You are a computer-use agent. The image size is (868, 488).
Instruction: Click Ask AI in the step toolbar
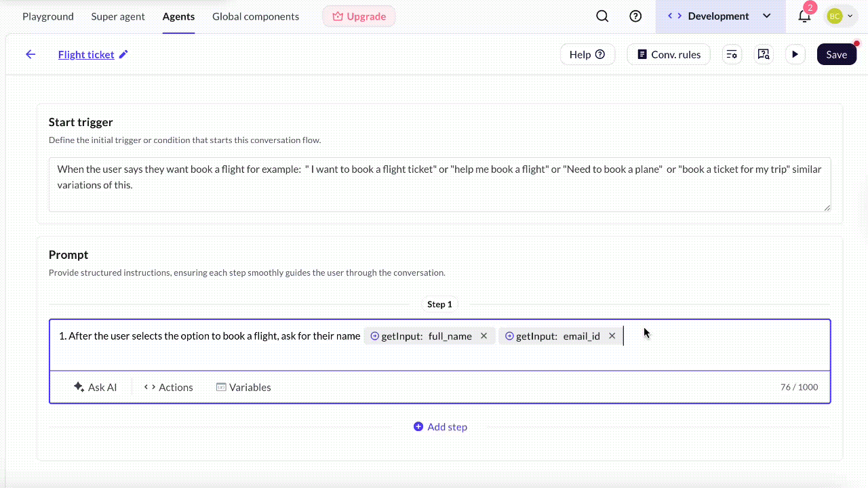tap(96, 387)
